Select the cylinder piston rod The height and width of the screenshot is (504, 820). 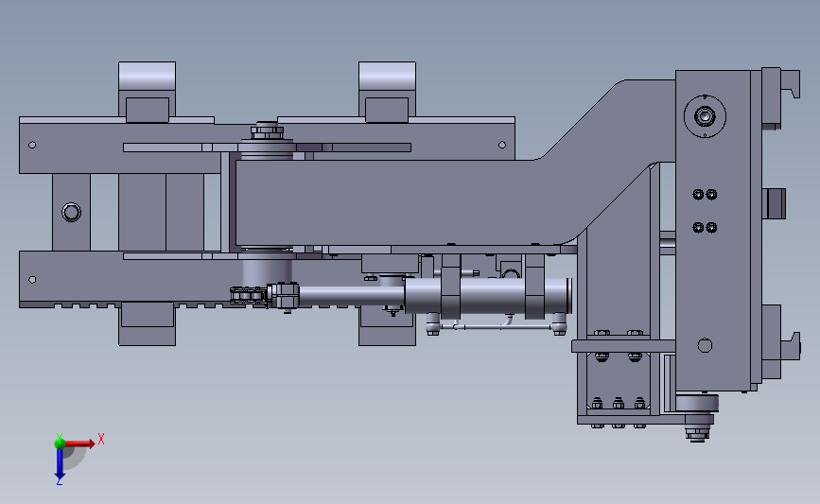click(x=352, y=296)
